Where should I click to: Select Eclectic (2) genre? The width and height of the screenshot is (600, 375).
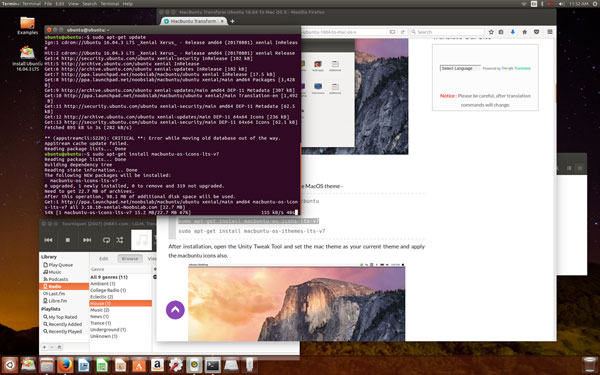click(121, 297)
